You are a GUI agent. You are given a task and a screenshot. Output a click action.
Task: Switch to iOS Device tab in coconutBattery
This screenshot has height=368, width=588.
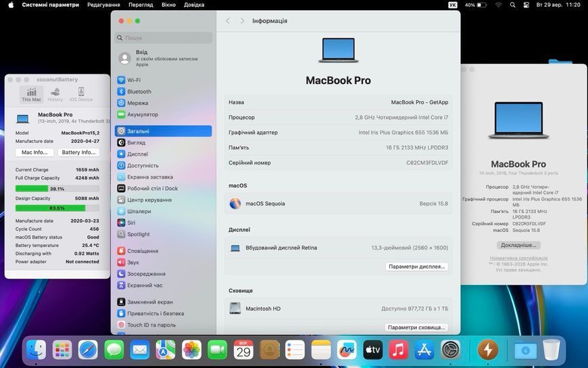point(80,95)
